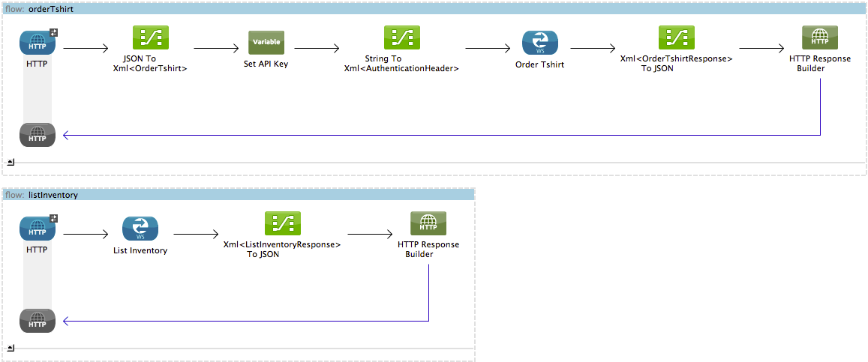The height and width of the screenshot is (362, 868).
Task: Select the HTTP inbound endpoint in listInventory flow
Action: pyautogui.click(x=37, y=229)
